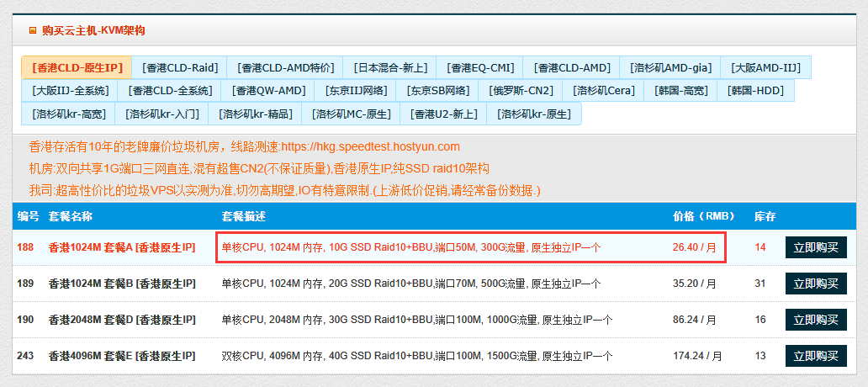Select the 香港QW-AMD tab
The image size is (868, 387).
point(268,91)
